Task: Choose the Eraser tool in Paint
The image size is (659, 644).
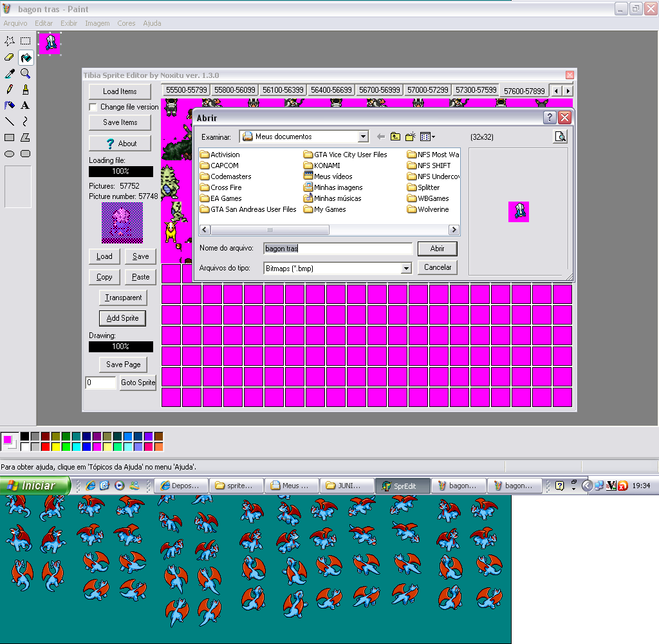Action: point(10,57)
